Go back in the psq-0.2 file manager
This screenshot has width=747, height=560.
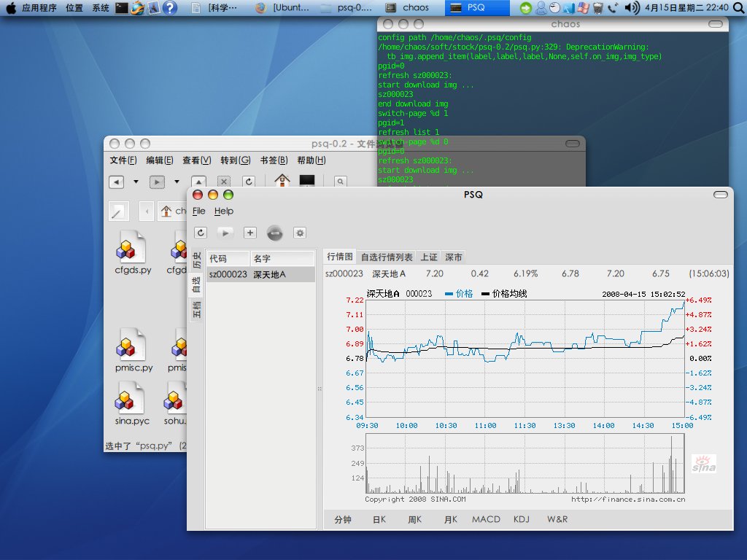coord(116,182)
